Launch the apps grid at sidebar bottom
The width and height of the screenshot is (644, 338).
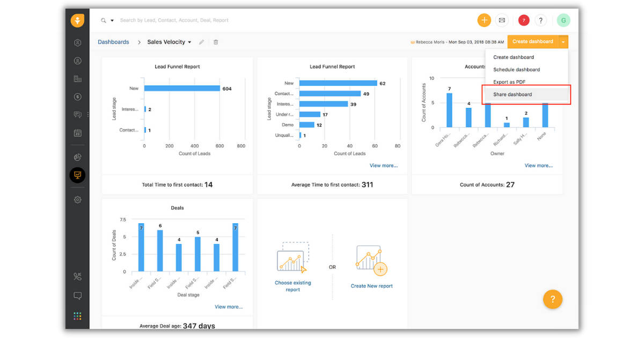[77, 315]
